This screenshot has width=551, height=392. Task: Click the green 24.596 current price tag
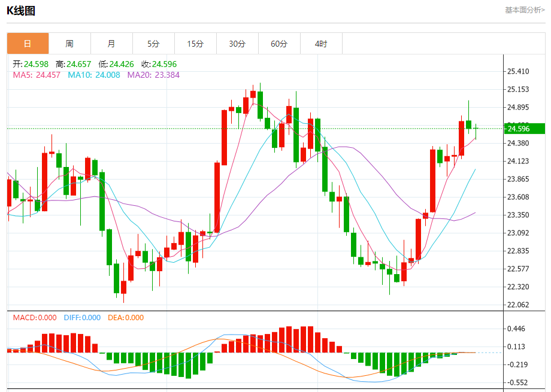(525, 129)
